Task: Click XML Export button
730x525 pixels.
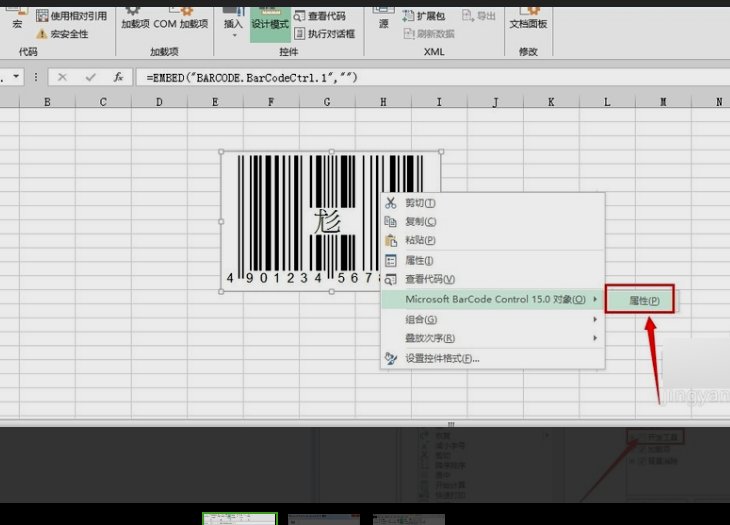Action: tap(479, 16)
